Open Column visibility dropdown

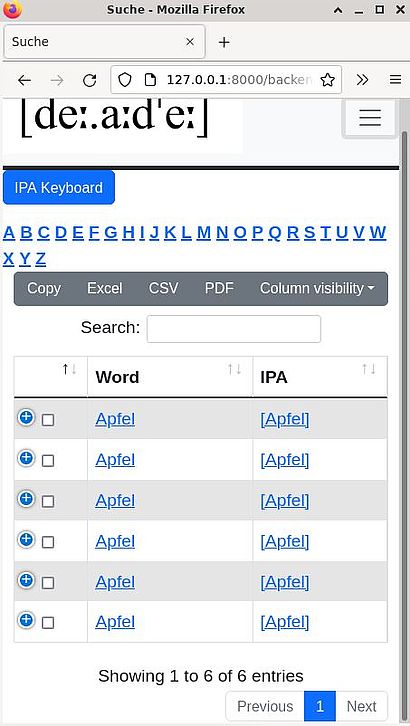click(x=317, y=288)
